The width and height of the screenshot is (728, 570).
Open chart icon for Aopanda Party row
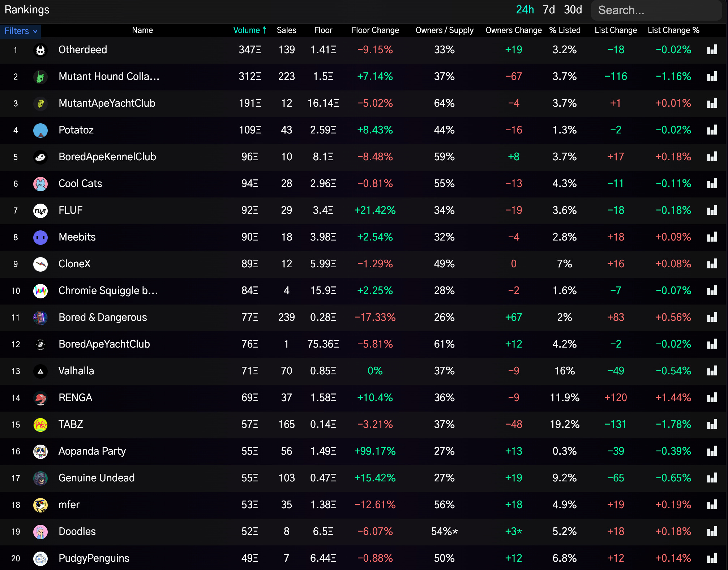[712, 451]
